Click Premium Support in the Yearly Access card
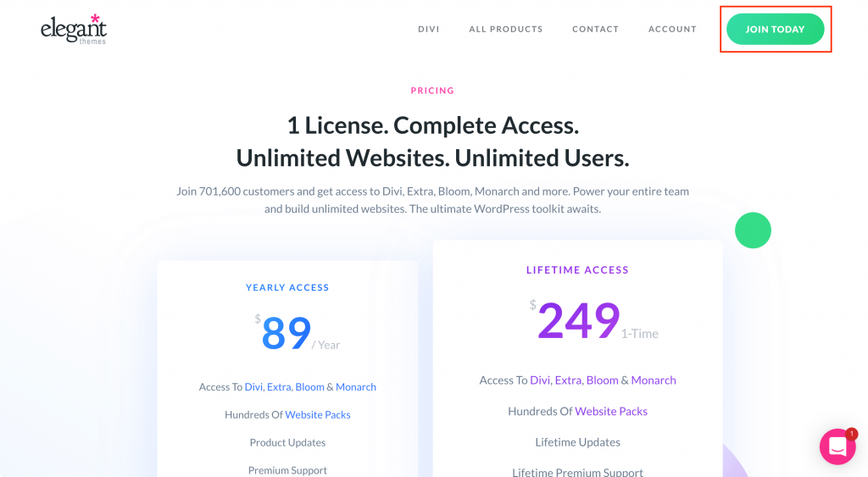This screenshot has height=477, width=868. coord(287,470)
